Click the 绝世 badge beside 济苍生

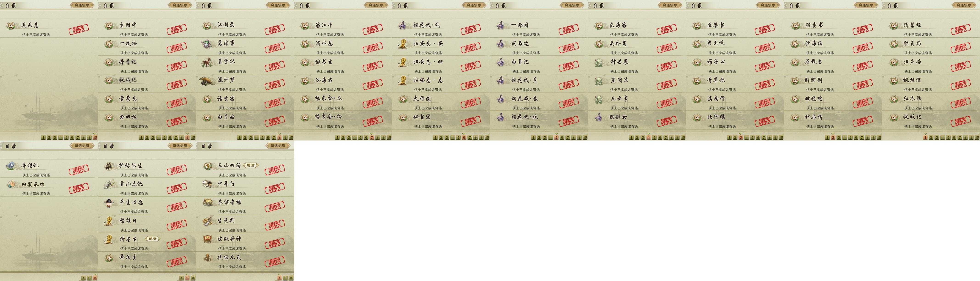point(153,239)
